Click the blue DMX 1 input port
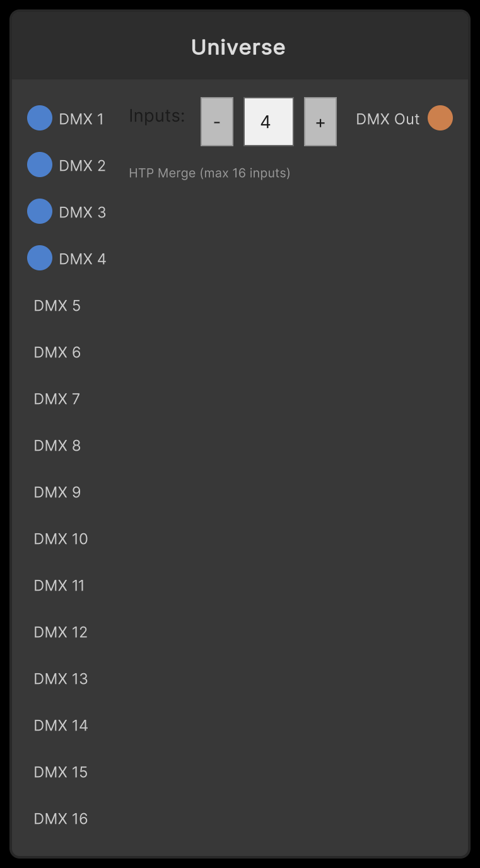This screenshot has width=480, height=868. click(40, 119)
